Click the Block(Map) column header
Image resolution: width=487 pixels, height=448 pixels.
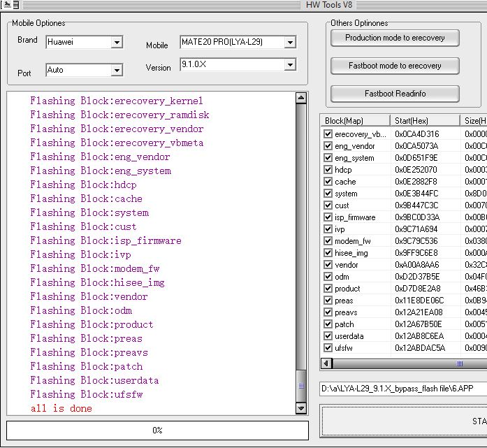pos(355,121)
